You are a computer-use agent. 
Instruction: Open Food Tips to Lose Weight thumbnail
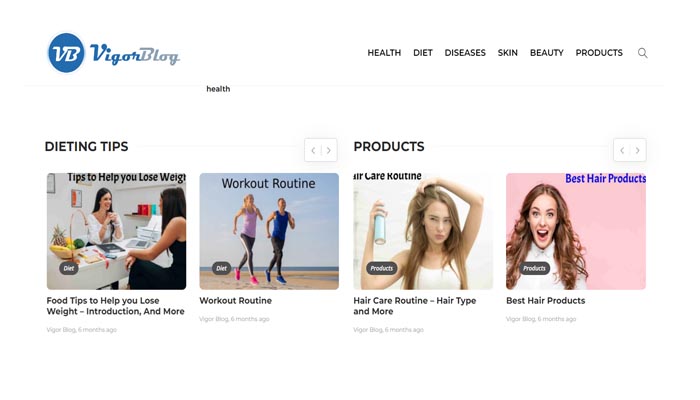[117, 231]
